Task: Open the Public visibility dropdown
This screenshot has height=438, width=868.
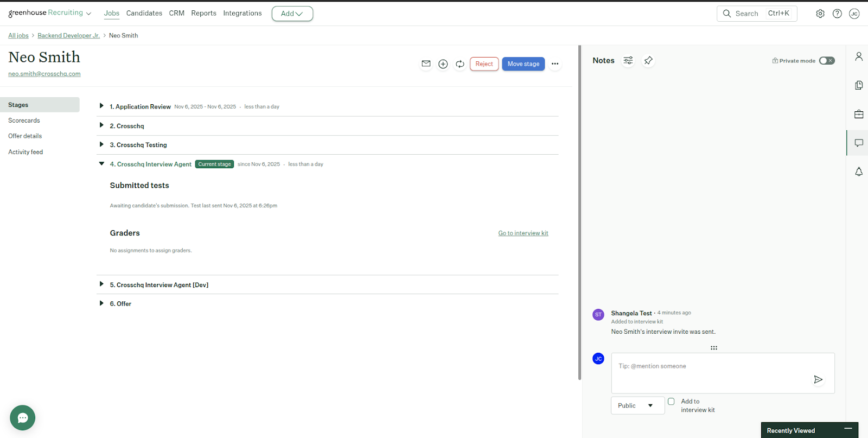Action: pos(637,405)
